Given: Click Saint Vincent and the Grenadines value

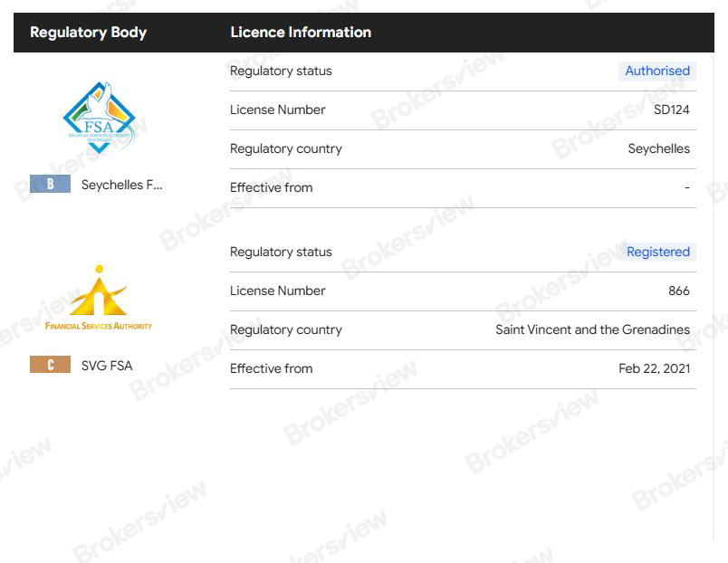Looking at the screenshot, I should pos(592,329).
